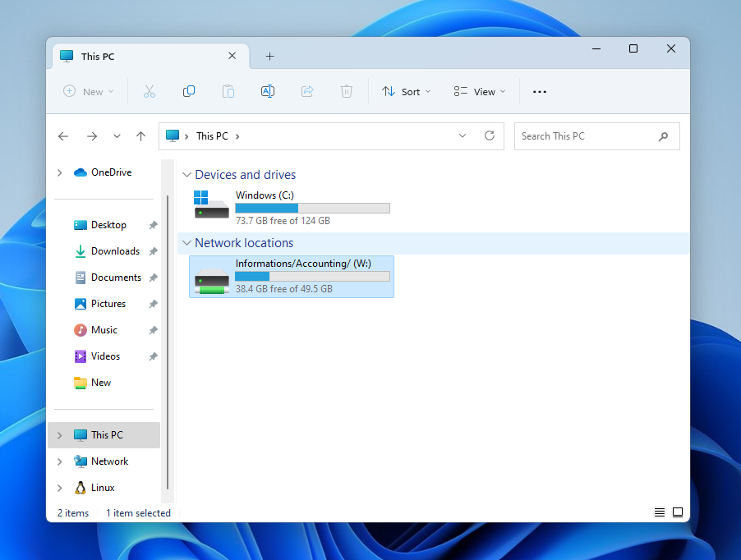
Task: Unpin Desktop from Quick access
Action: pyautogui.click(x=153, y=225)
